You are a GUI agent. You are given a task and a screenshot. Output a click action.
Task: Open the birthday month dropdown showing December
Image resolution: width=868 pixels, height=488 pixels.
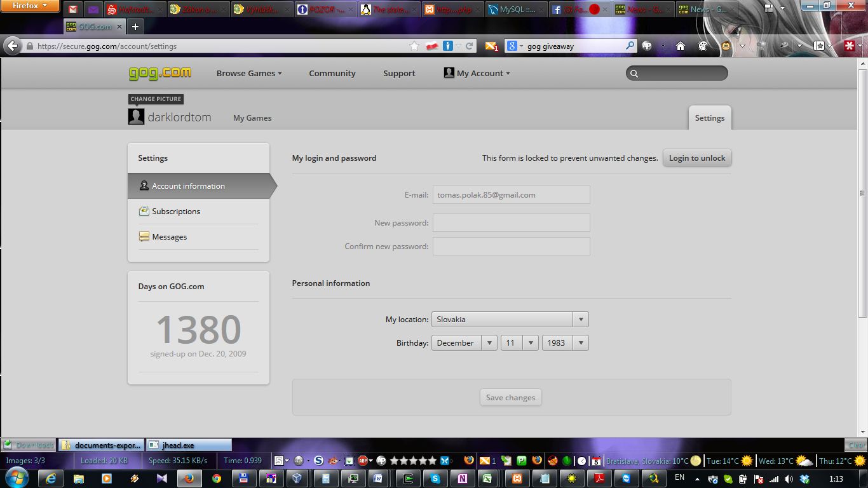(464, 342)
